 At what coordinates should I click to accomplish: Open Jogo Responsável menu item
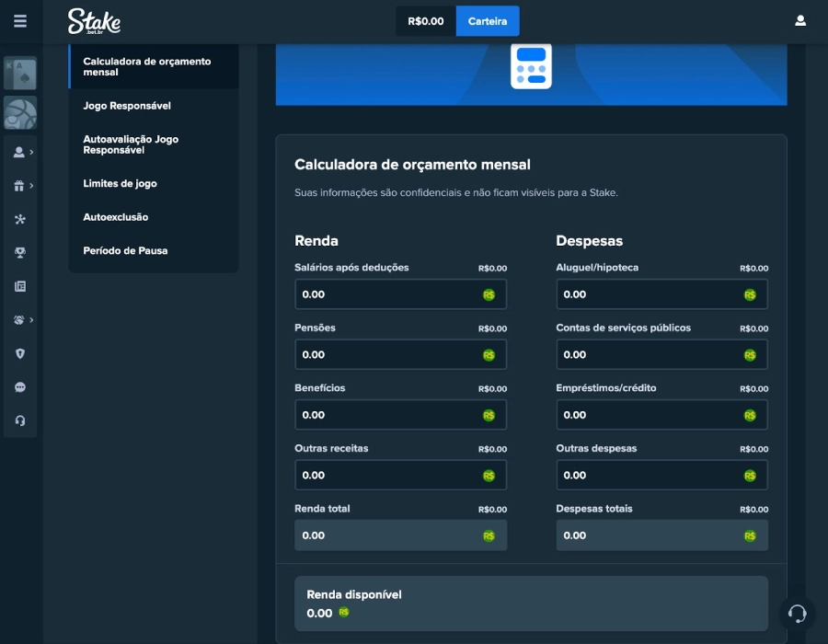coord(154,106)
